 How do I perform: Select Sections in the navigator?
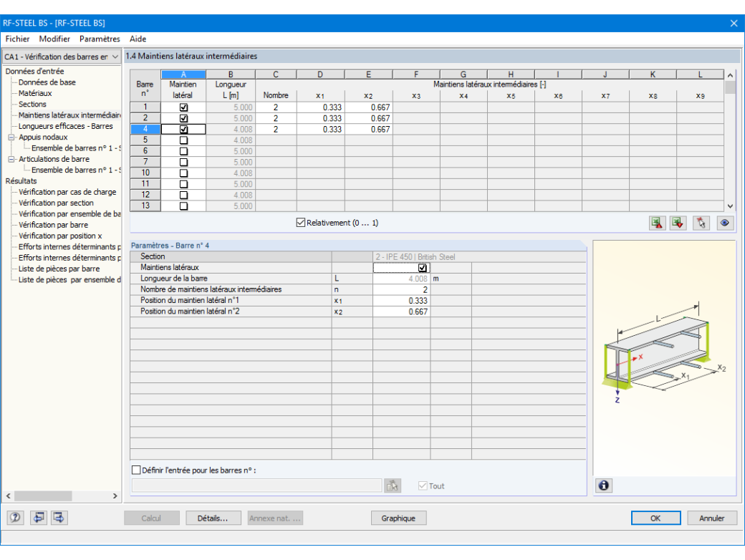32,105
